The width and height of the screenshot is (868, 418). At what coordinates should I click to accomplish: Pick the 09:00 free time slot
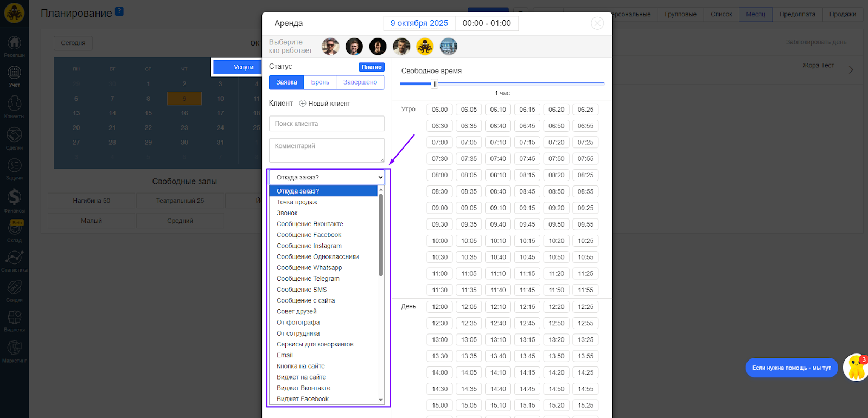click(439, 208)
